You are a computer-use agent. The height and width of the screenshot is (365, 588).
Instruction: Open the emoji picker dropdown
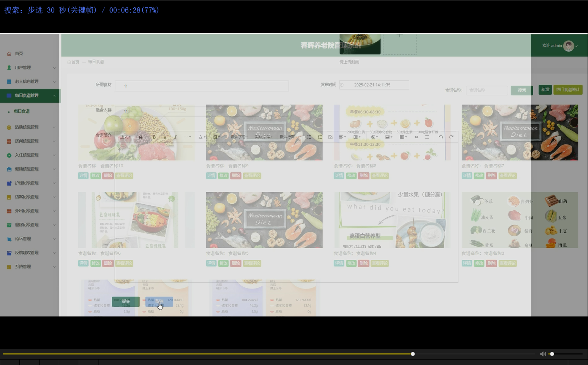(x=374, y=137)
